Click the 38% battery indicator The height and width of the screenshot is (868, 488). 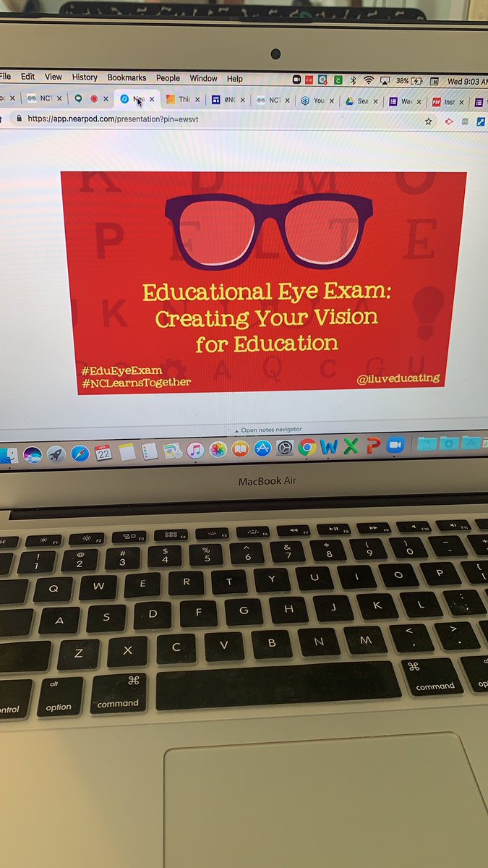point(410,81)
